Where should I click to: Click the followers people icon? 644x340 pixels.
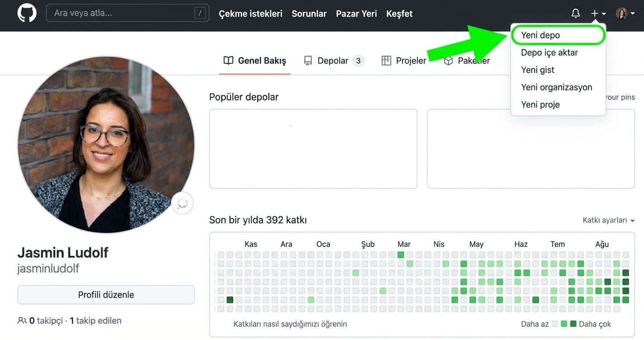[22, 320]
